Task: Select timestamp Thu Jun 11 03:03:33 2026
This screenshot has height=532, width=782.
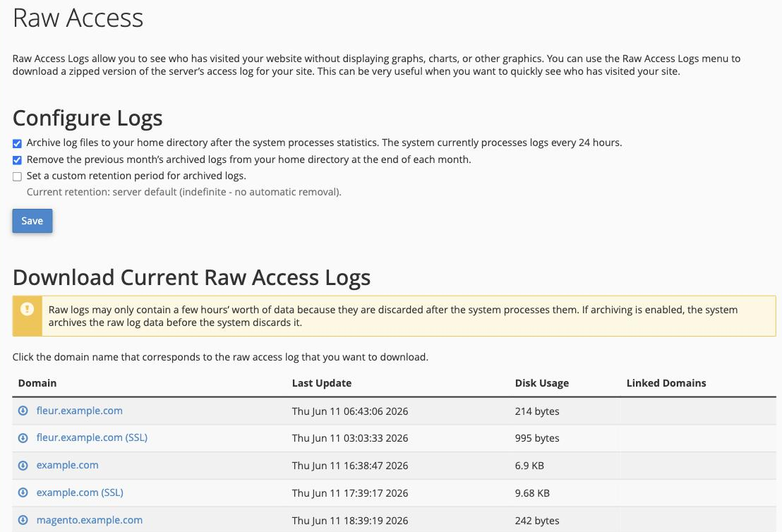Action: click(x=350, y=438)
